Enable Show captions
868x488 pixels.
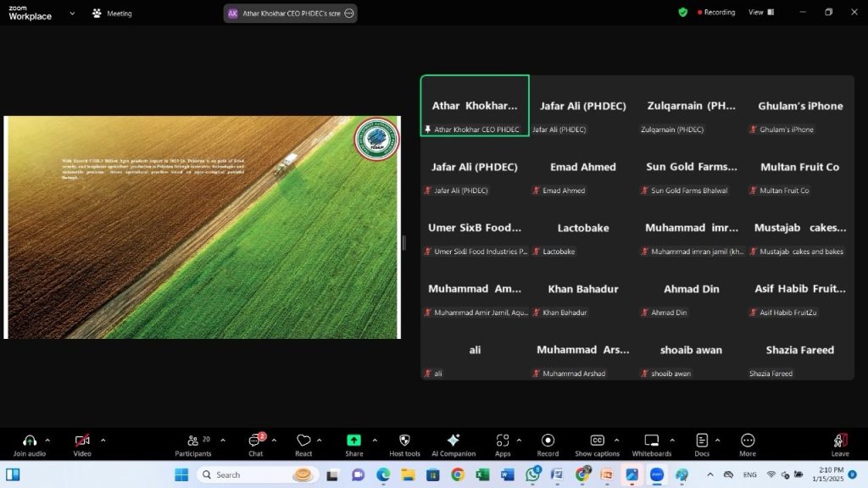pyautogui.click(x=597, y=441)
